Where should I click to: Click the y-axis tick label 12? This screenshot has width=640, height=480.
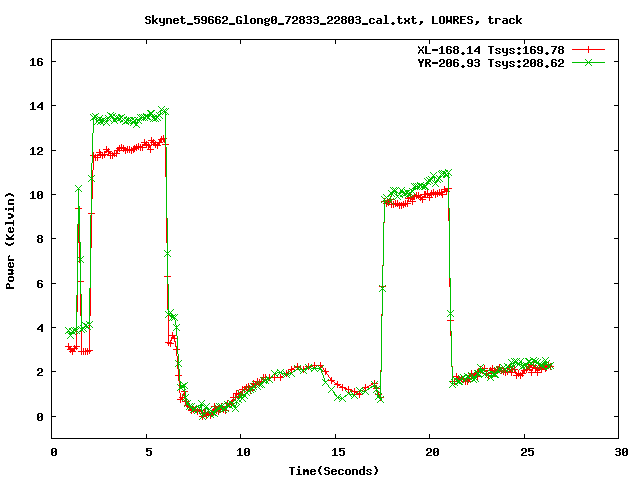pyautogui.click(x=36, y=151)
